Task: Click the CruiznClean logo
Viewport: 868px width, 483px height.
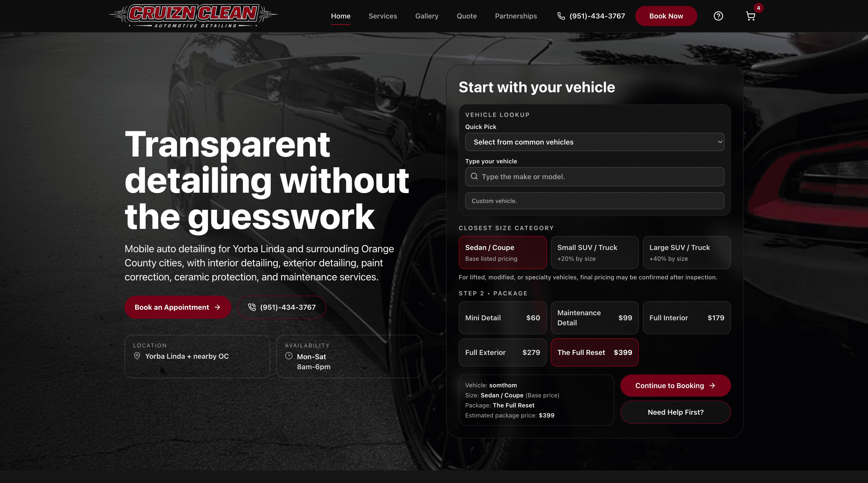Action: [193, 16]
